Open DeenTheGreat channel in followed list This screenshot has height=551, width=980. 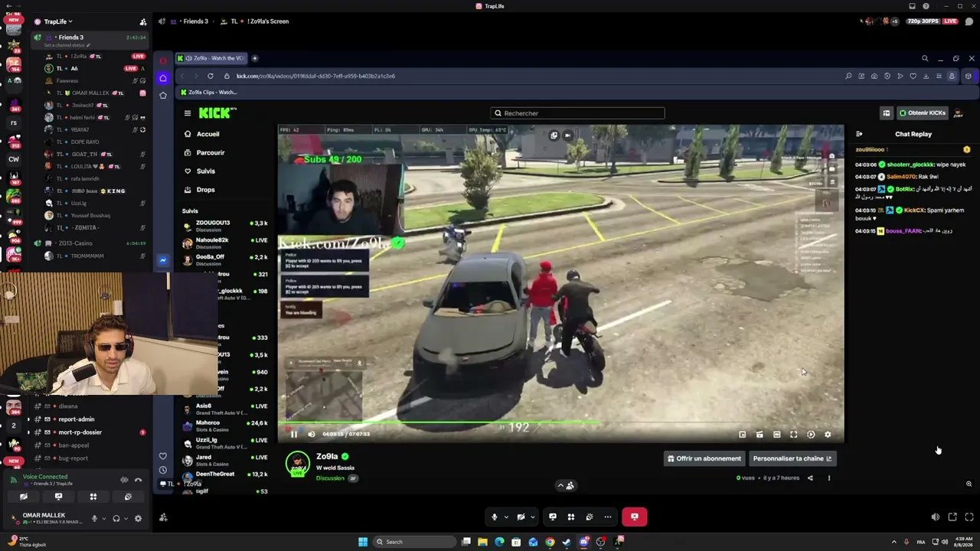225,475
